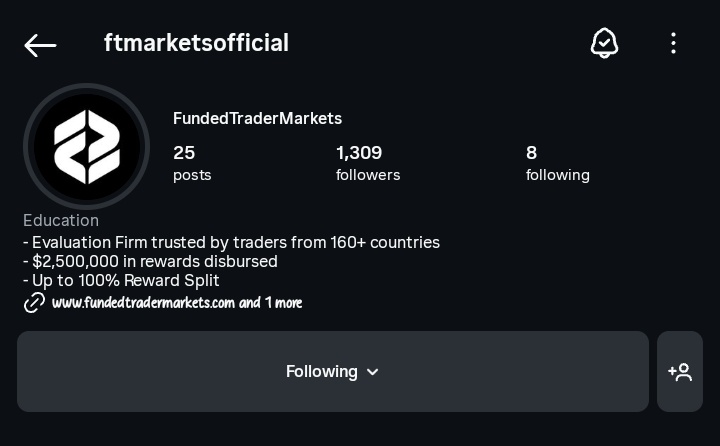Toggle the notification bell for this profile
720x446 pixels.
(604, 43)
